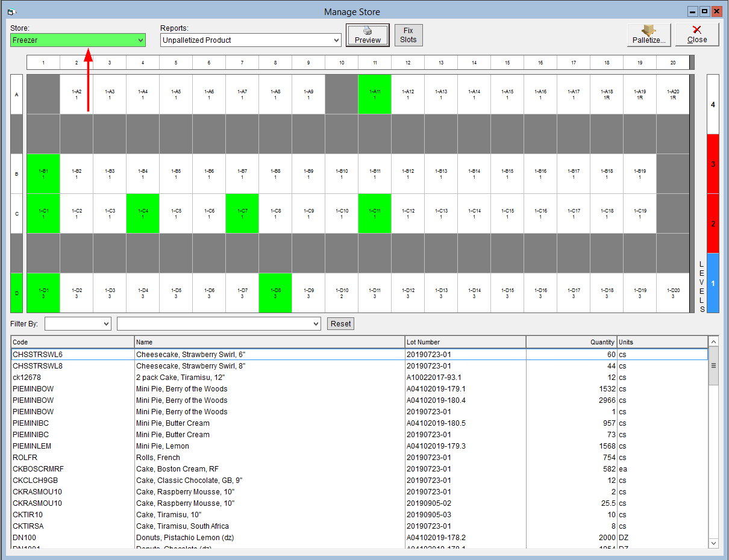Viewport: 729px width, 560px height.
Task: Click slot 1-D10 with level 2
Action: pyautogui.click(x=342, y=293)
